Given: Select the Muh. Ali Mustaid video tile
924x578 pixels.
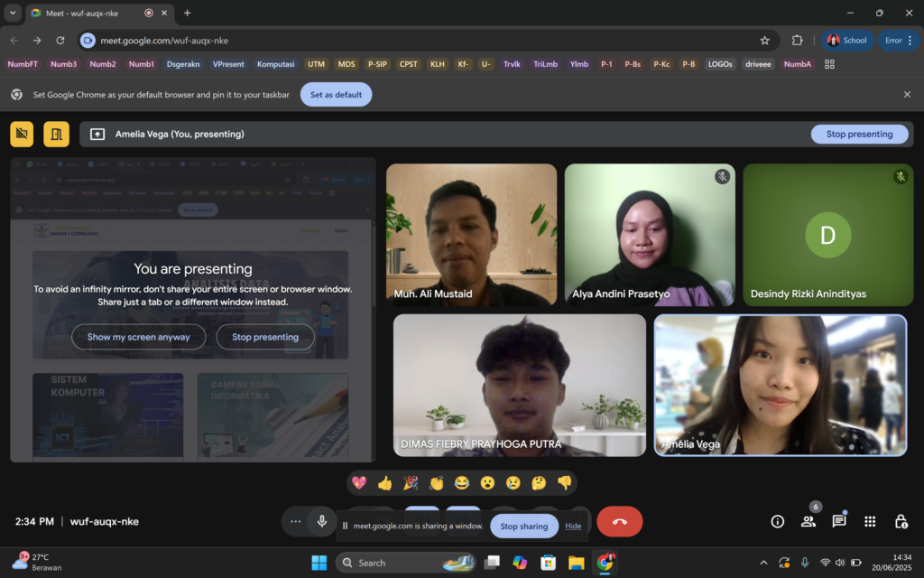Looking at the screenshot, I should pos(471,235).
